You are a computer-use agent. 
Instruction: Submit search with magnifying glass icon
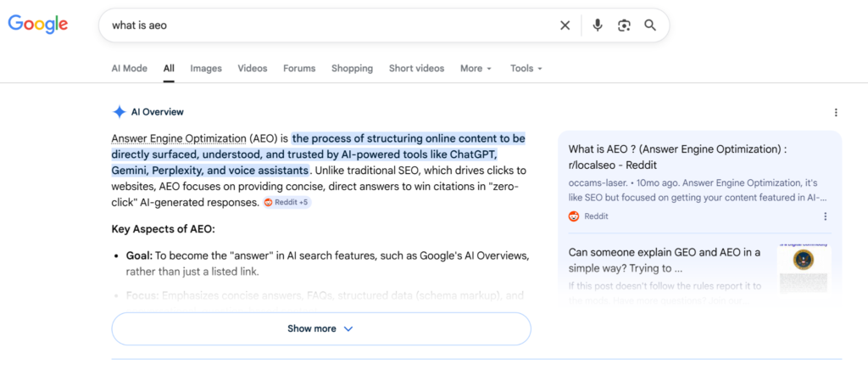pyautogui.click(x=650, y=25)
